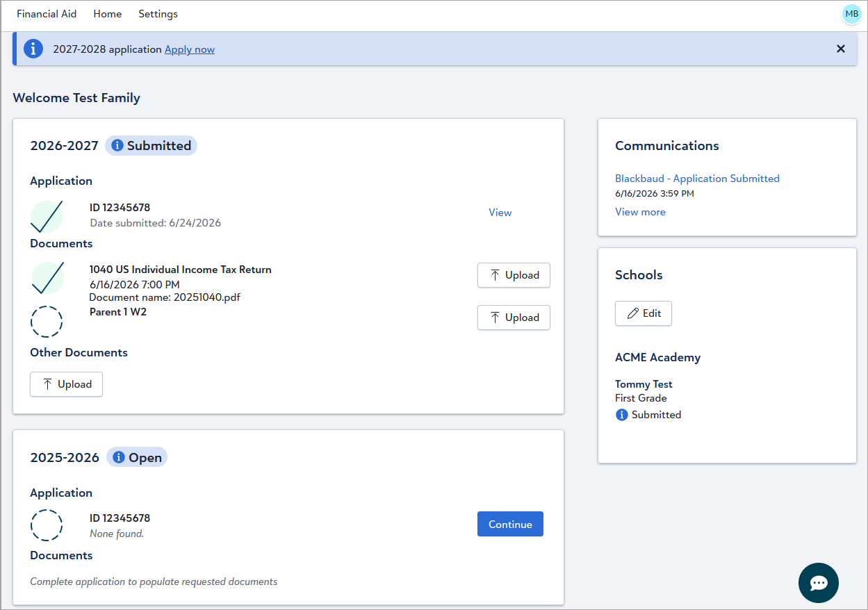Viewport: 868px width, 610px height.
Task: Click the Date submitted: 6/24/2026 text
Action: pos(156,223)
